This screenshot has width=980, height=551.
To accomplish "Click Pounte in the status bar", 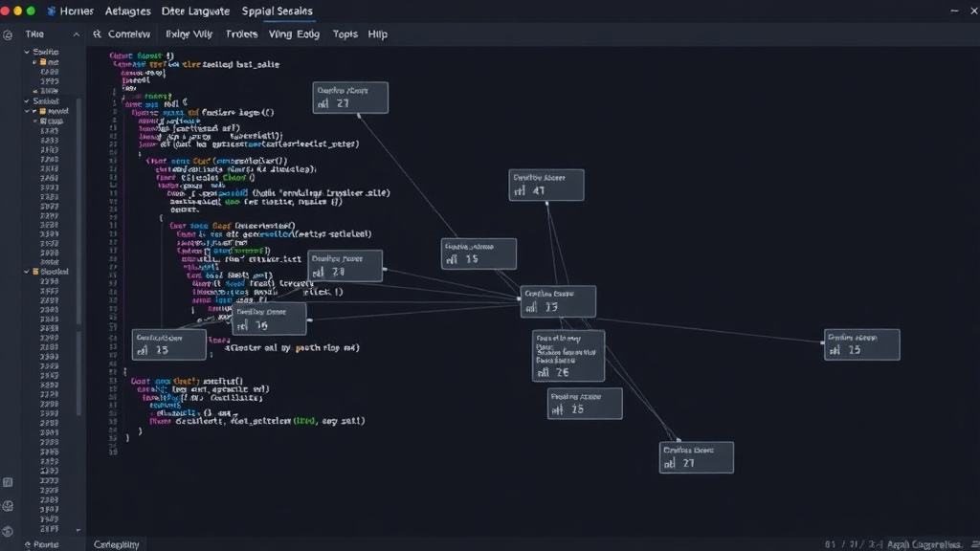I will 46,544.
